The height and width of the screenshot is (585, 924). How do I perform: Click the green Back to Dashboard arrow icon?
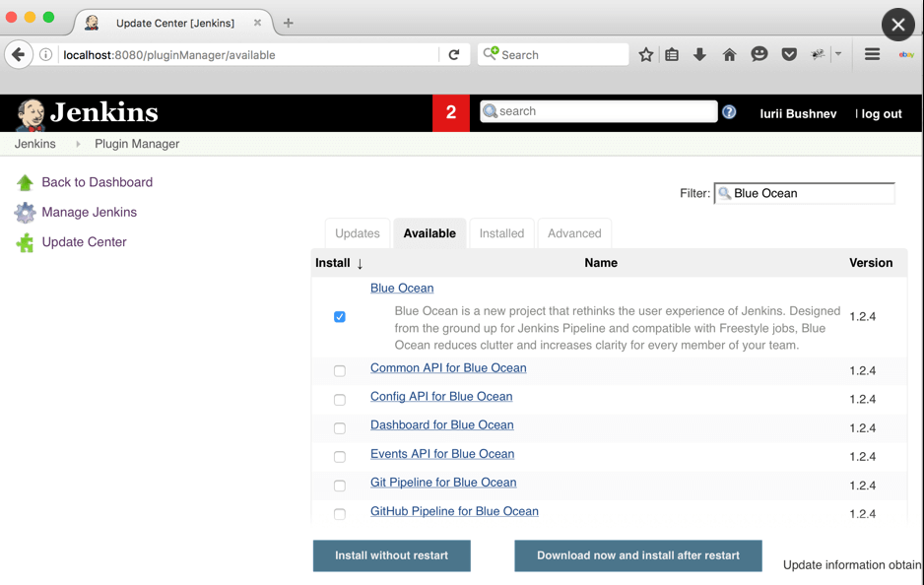click(x=25, y=182)
